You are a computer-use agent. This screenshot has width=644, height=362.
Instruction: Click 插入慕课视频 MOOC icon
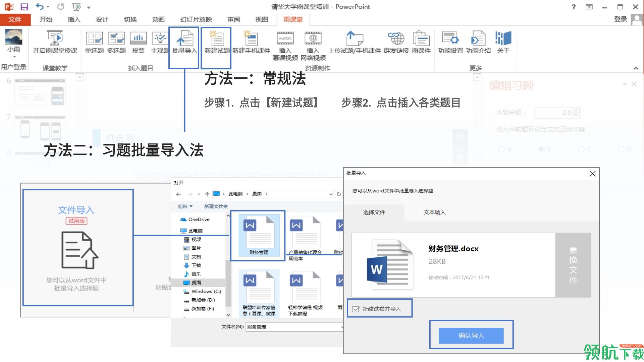[x=285, y=46]
